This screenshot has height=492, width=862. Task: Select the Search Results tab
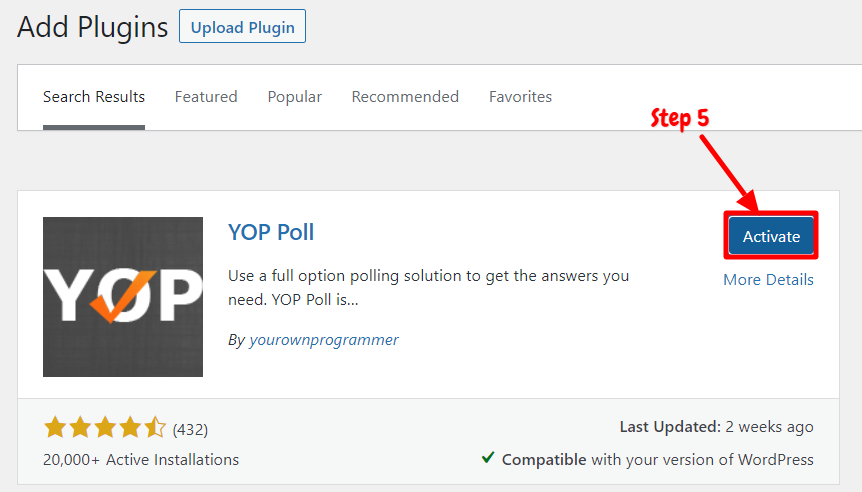[x=94, y=97]
